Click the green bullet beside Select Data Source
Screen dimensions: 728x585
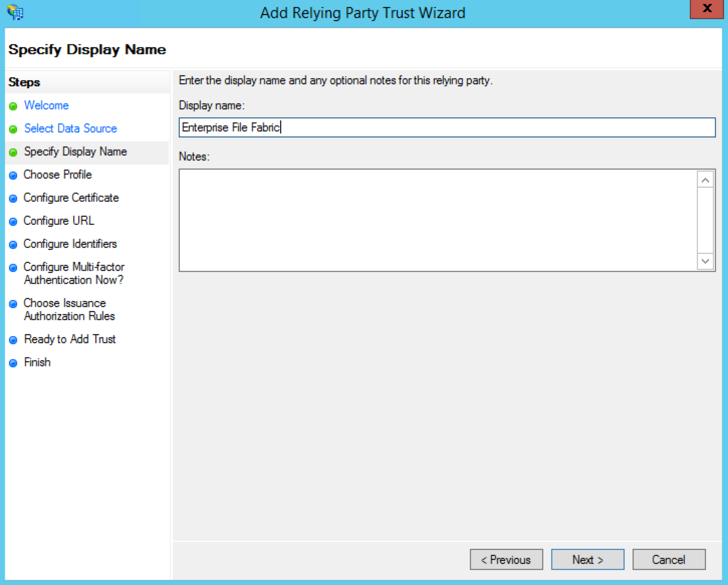14,129
